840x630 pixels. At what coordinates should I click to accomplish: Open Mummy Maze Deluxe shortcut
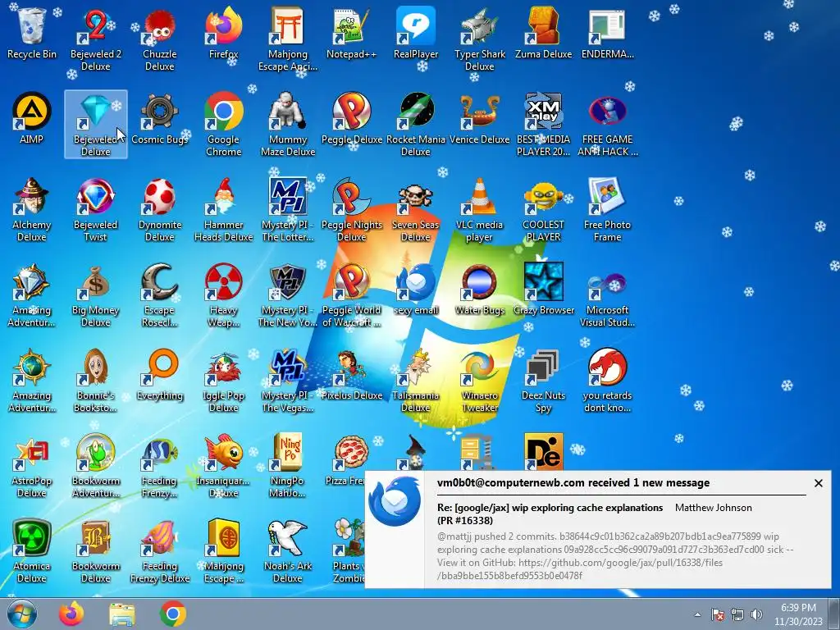[288, 125]
